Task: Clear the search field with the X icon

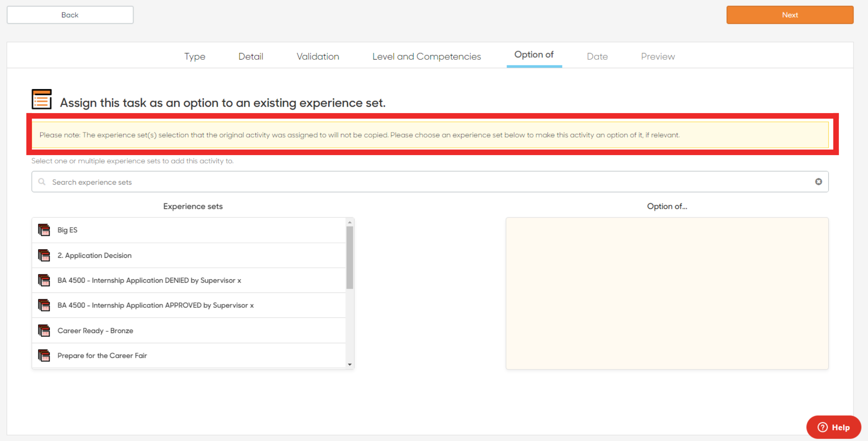Action: click(818, 182)
